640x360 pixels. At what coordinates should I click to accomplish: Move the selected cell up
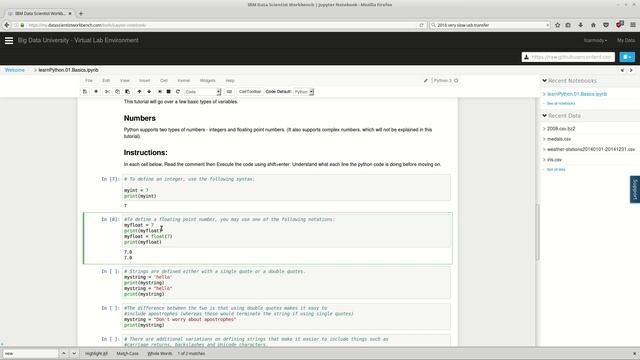pos(139,92)
